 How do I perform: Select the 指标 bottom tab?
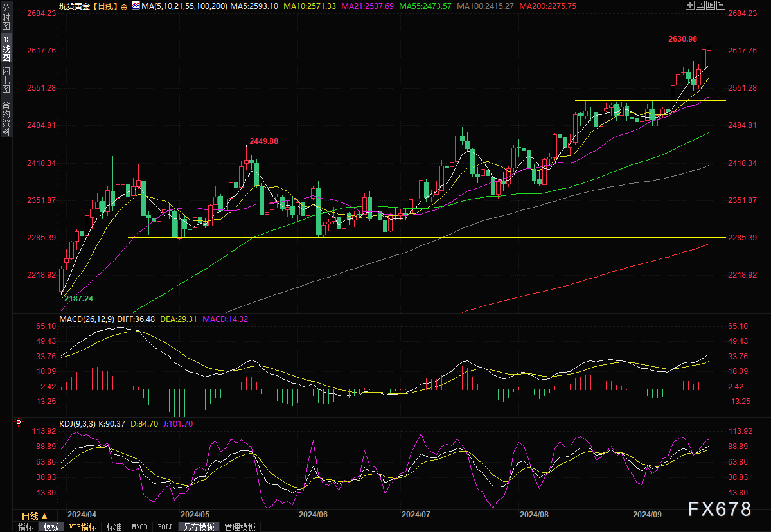pyautogui.click(x=26, y=527)
